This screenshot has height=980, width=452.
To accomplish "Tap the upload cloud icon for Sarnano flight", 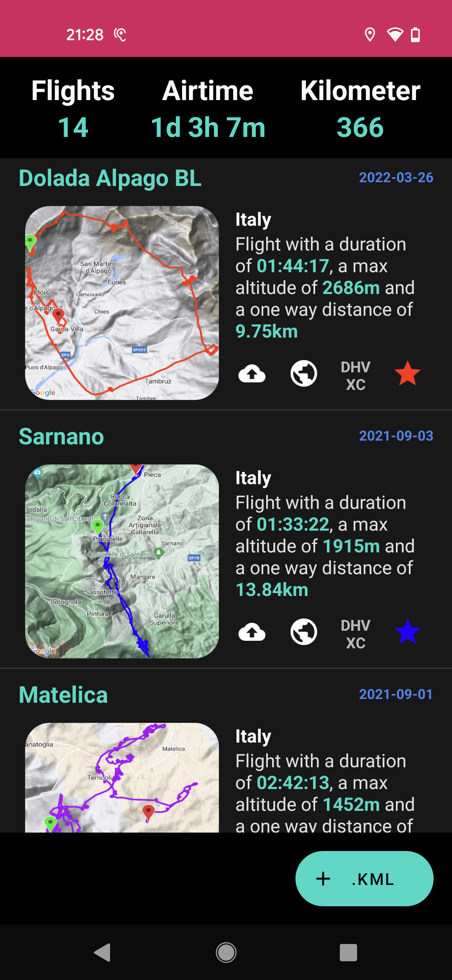I will 252,632.
